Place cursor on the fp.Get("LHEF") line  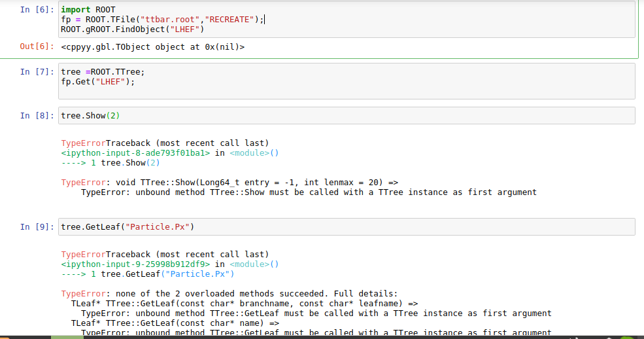pos(97,82)
